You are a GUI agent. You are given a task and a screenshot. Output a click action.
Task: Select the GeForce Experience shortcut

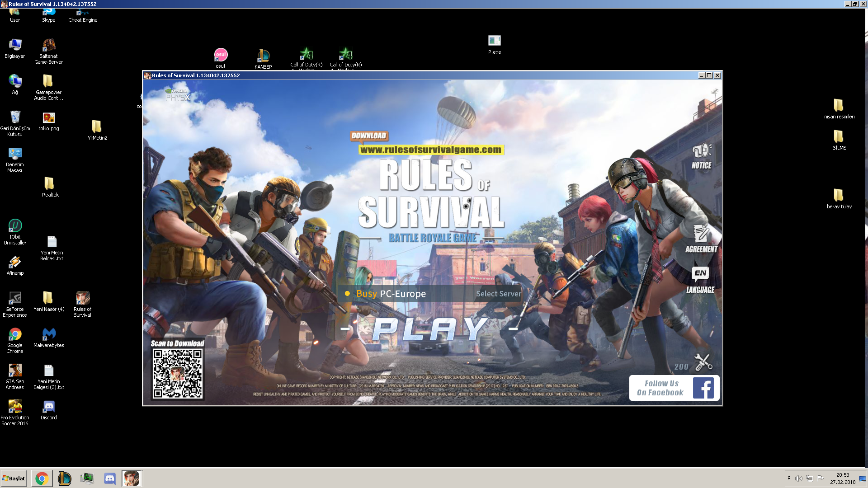click(15, 304)
